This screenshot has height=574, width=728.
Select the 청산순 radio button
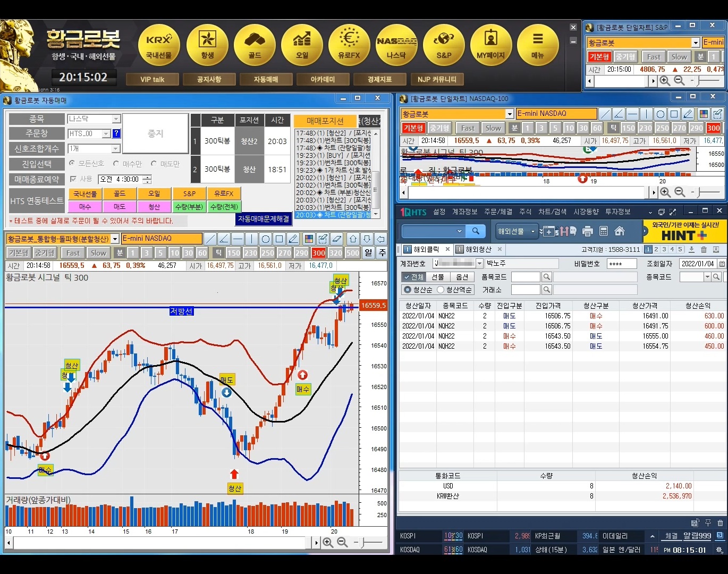408,290
